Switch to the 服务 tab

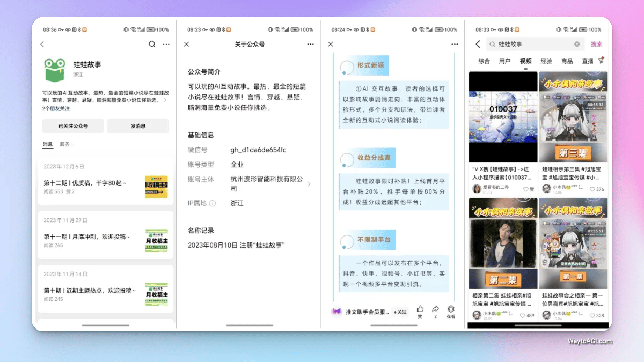[64, 144]
